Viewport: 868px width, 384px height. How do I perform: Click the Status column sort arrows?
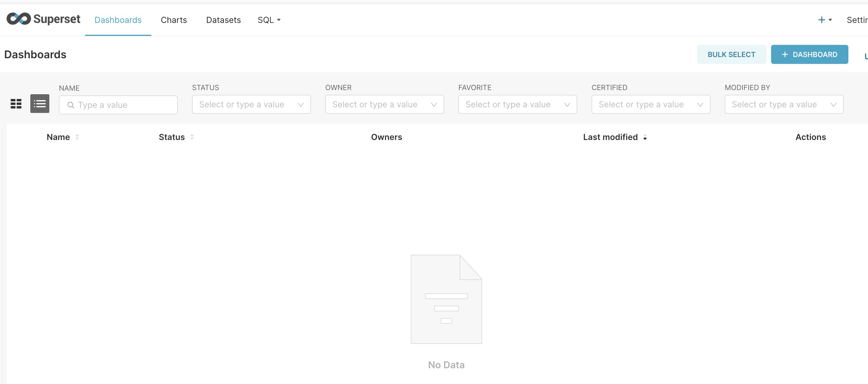[x=192, y=137]
